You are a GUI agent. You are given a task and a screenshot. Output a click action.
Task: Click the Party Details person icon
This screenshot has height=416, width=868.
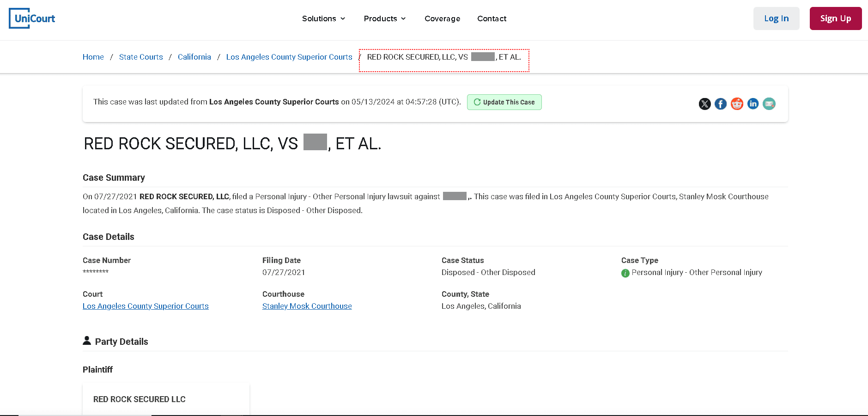(x=87, y=341)
